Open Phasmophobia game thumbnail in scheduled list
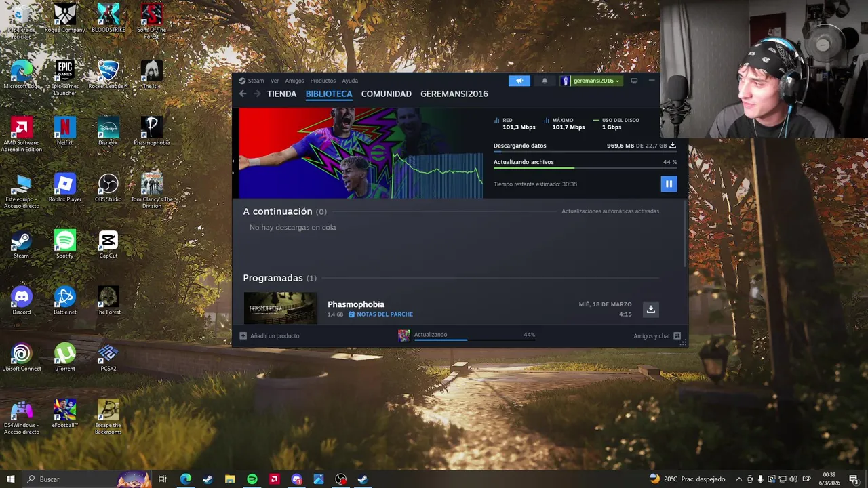This screenshot has width=868, height=488. click(280, 308)
